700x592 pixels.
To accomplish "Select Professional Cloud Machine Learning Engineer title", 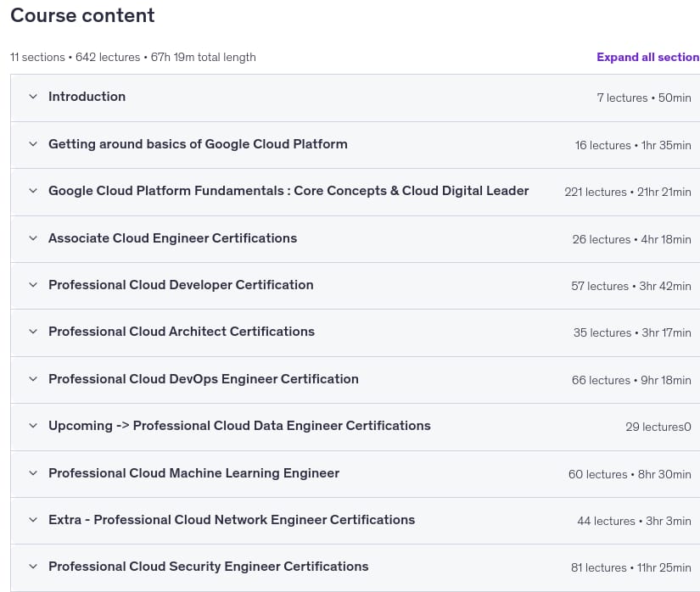I will (x=194, y=473).
